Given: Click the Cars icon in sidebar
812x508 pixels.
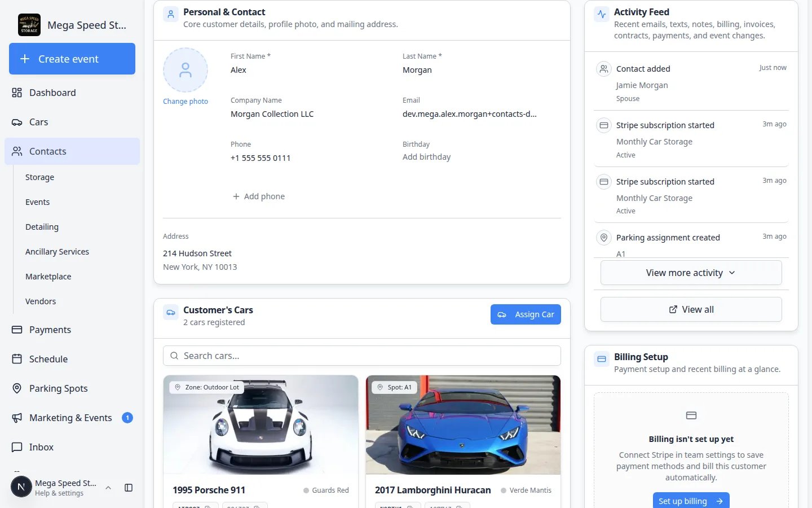Looking at the screenshot, I should tap(17, 122).
